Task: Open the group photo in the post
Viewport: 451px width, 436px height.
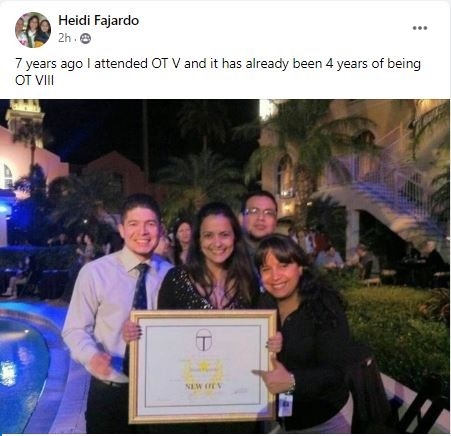Action: [x=225, y=266]
